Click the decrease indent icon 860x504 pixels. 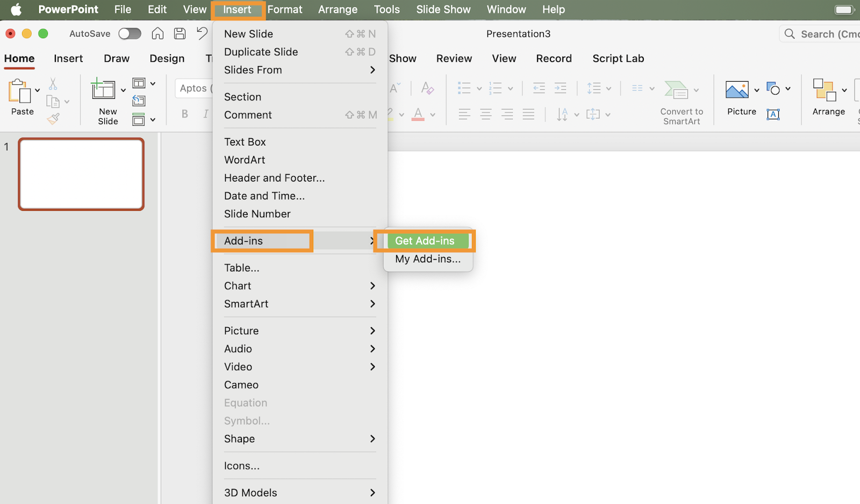tap(539, 88)
